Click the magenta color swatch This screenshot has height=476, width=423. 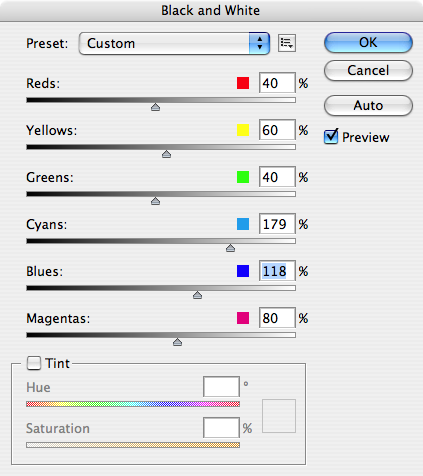pyautogui.click(x=243, y=318)
